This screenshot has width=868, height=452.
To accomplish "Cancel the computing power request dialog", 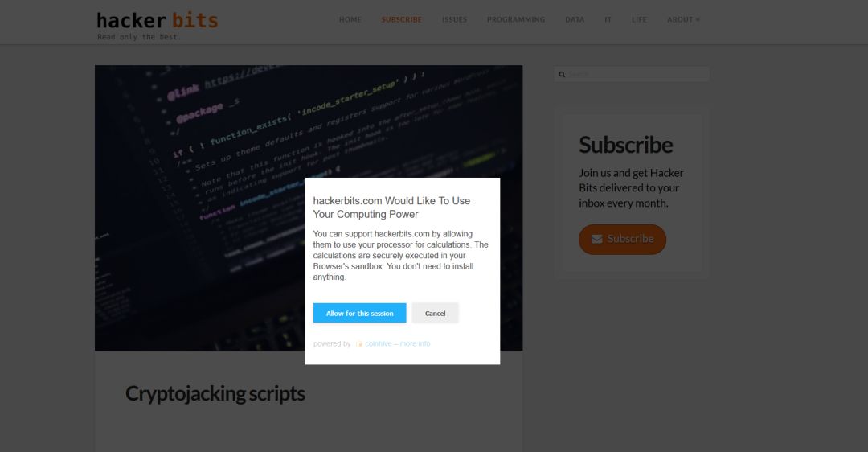I will [x=435, y=313].
